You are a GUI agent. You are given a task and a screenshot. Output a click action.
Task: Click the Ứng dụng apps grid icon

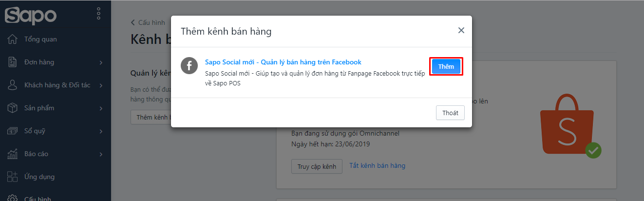click(13, 177)
